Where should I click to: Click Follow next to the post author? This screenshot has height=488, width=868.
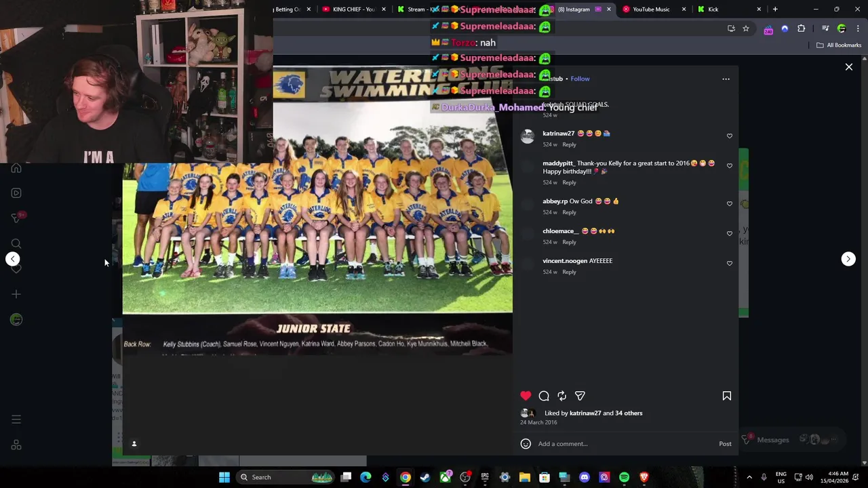580,79
